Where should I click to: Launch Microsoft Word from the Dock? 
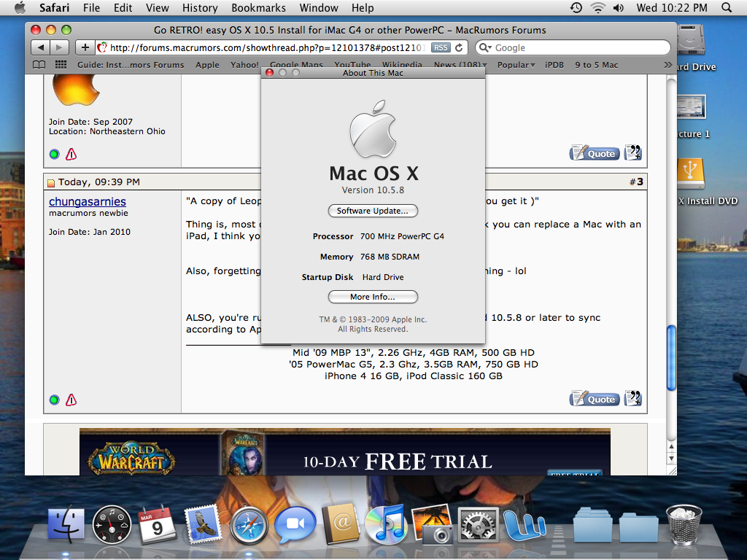(x=524, y=525)
